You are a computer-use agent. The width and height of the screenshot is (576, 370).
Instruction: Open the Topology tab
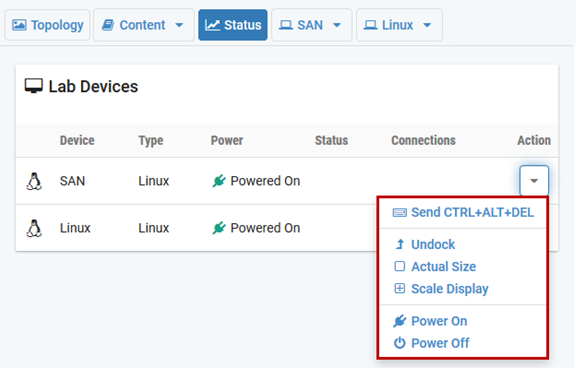[47, 25]
